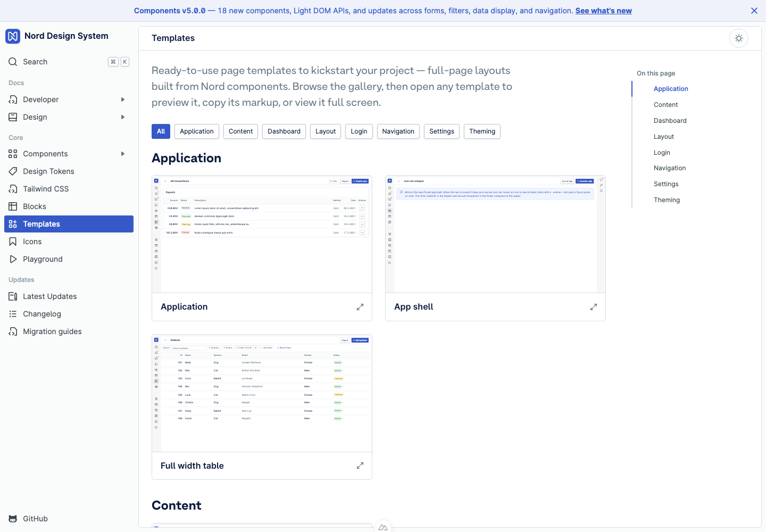The height and width of the screenshot is (532, 766).
Task: Open Full width table full screen icon
Action: coord(360,465)
